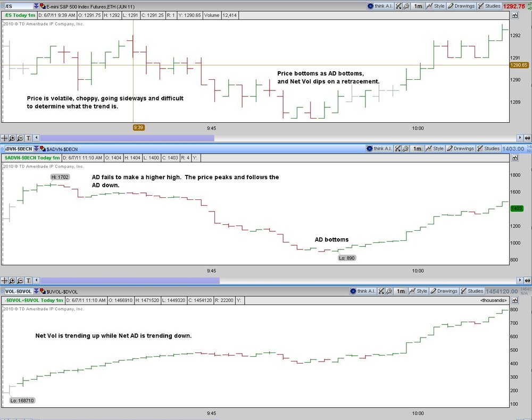Viewport: 532px width, 420px height.
Task: Click chart icon right of $UVOL-$DVOL data bar
Action: click(x=515, y=300)
